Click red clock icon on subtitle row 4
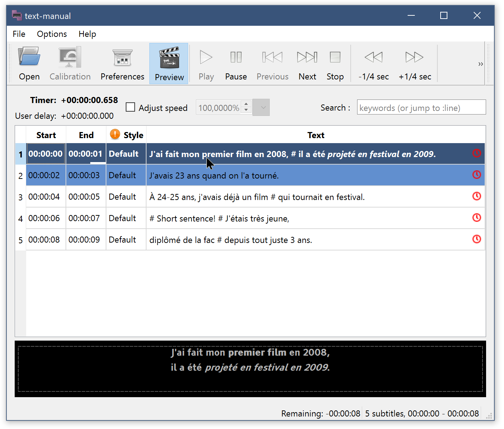504x429 pixels. tap(477, 218)
